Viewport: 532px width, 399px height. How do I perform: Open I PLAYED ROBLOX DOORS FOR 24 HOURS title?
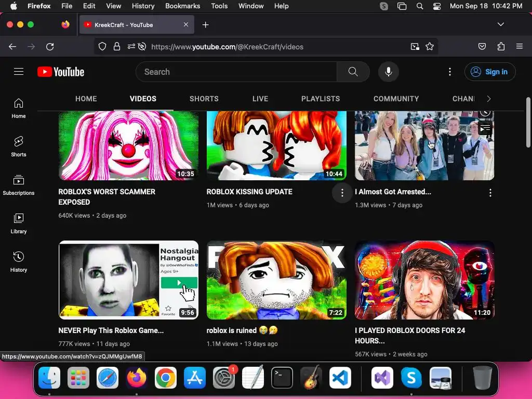410,336
